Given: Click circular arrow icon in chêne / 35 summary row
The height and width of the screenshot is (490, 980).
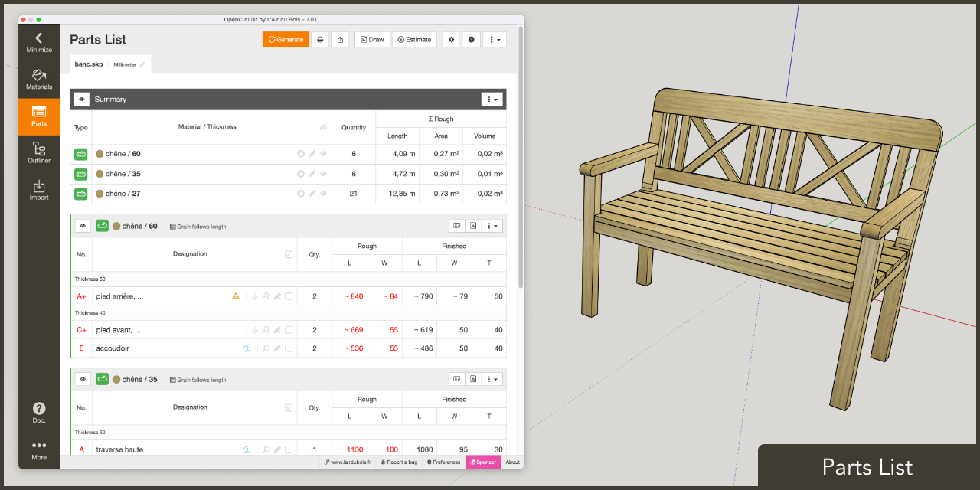Looking at the screenshot, I should coord(301,174).
